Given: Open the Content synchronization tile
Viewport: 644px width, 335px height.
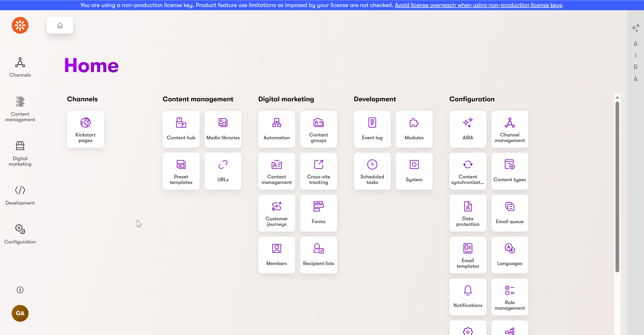Looking at the screenshot, I should click(x=468, y=171).
